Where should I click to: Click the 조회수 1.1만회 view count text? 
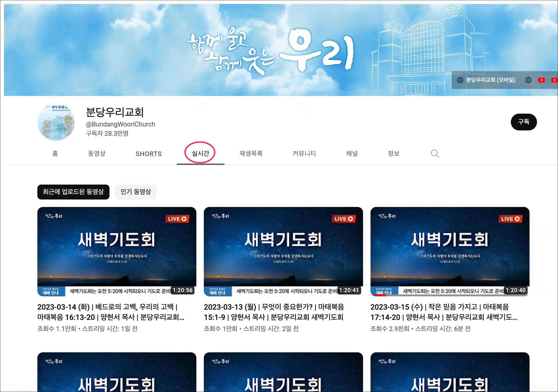(x=57, y=329)
